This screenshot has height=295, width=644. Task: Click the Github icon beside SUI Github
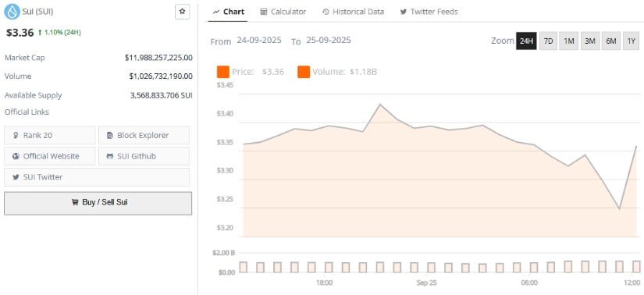coord(109,156)
